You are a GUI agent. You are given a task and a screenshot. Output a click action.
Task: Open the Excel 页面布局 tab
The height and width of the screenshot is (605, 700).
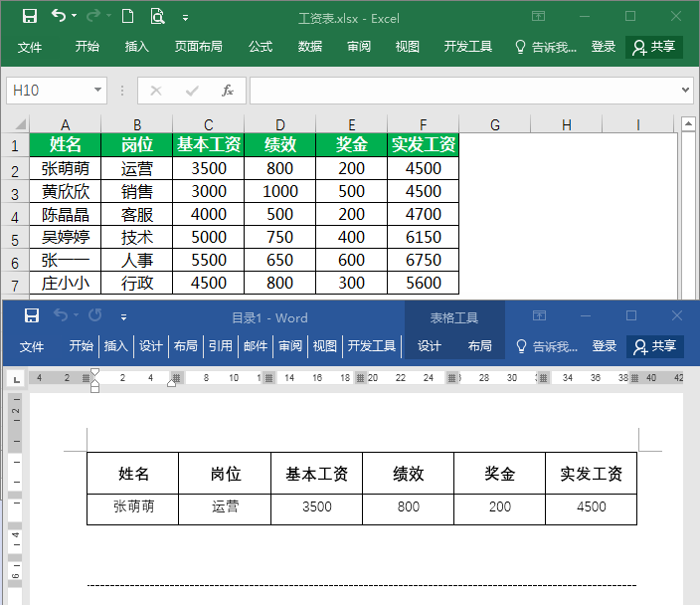pyautogui.click(x=198, y=47)
